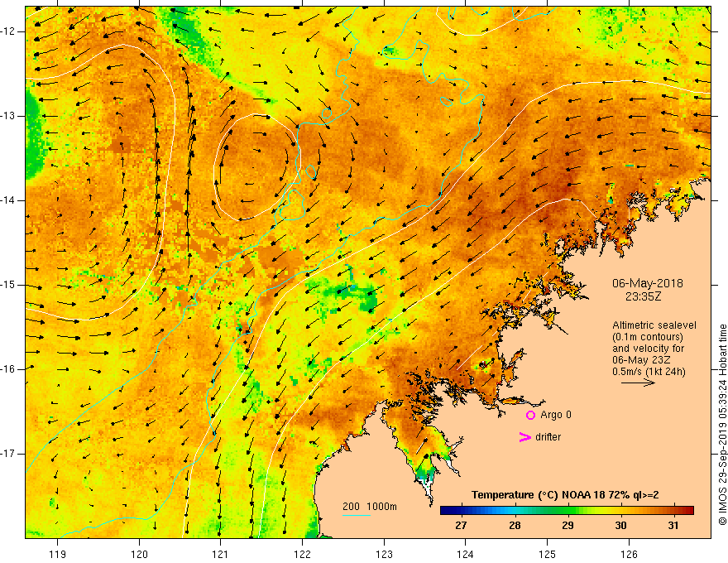
Task: Click the longitude label 121
Action: coord(221,554)
